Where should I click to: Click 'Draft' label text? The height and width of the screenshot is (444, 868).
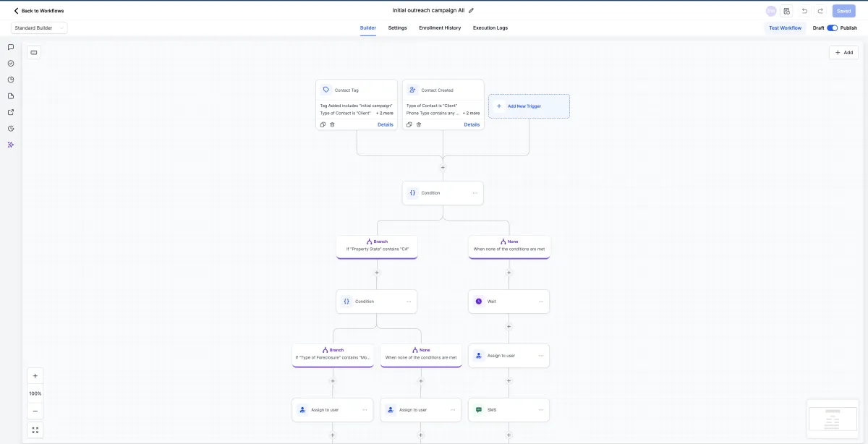click(818, 28)
